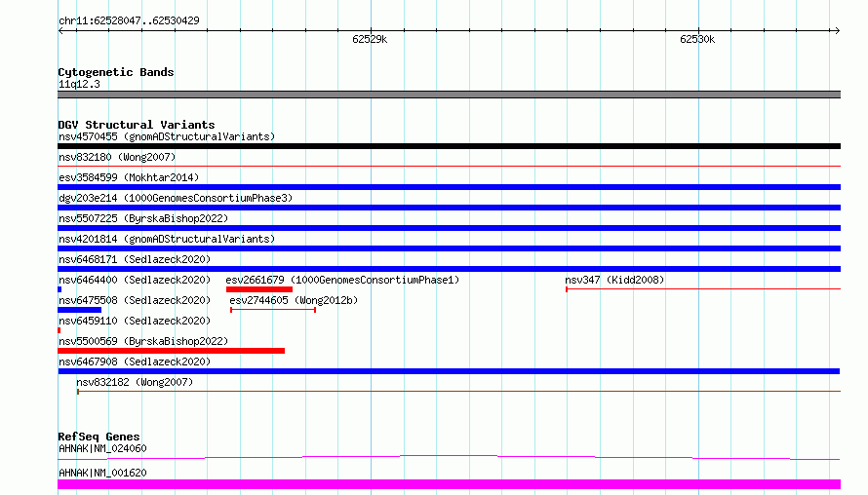Click nsv347 (Kidd2008) label
This screenshot has height=495, width=868.
pos(614,280)
